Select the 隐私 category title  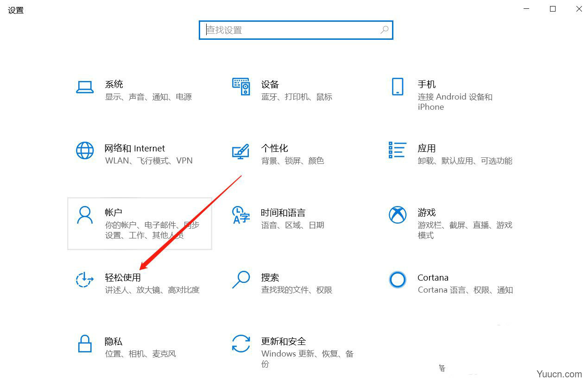pos(114,341)
